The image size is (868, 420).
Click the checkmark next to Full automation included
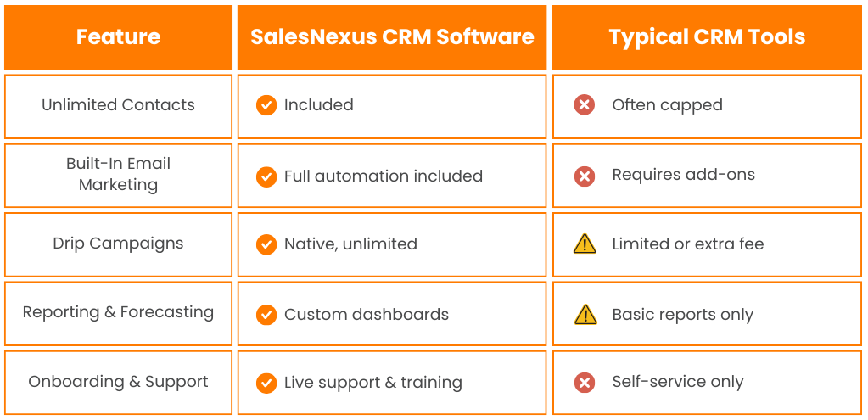[266, 176]
